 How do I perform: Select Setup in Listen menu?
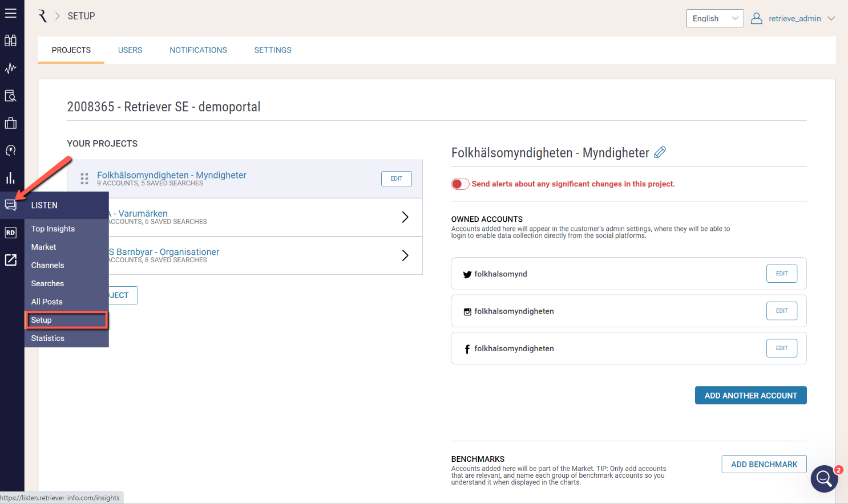pyautogui.click(x=66, y=320)
